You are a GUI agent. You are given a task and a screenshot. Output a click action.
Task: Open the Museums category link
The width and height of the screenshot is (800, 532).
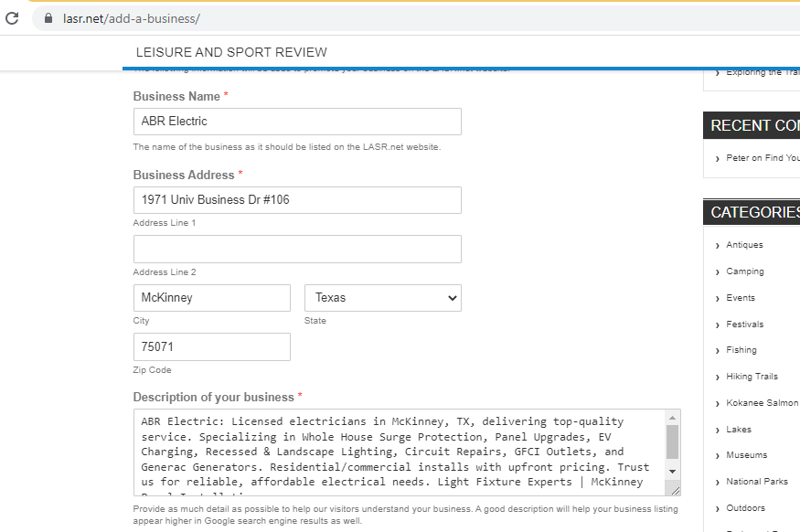pos(746,455)
